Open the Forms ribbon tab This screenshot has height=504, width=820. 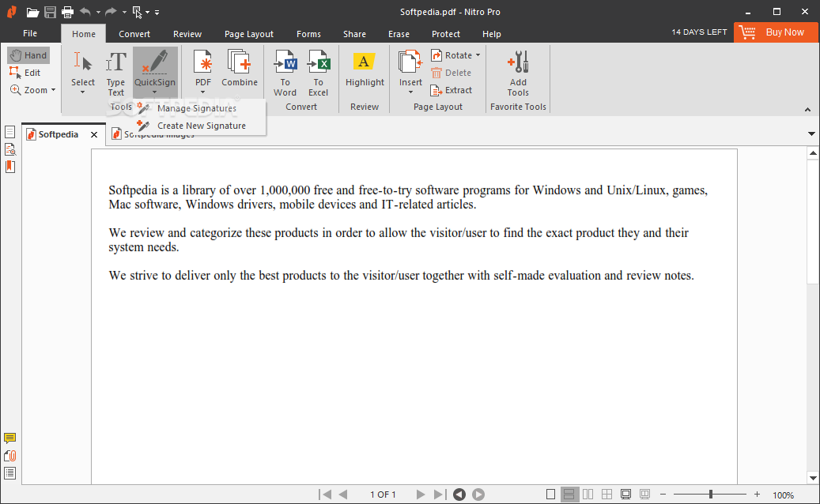tap(308, 34)
